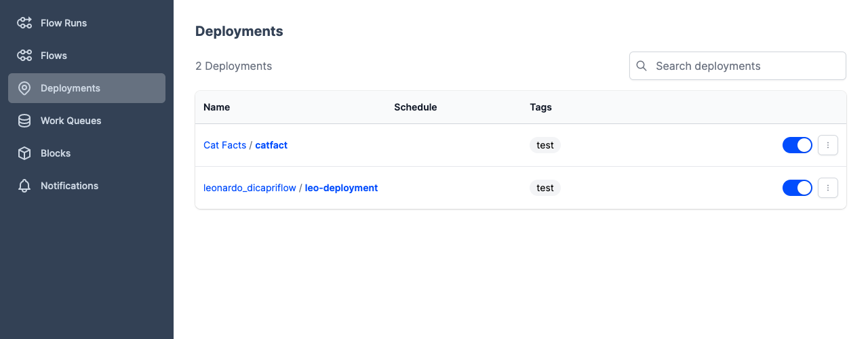Navigate to Work Queues

[x=87, y=121]
